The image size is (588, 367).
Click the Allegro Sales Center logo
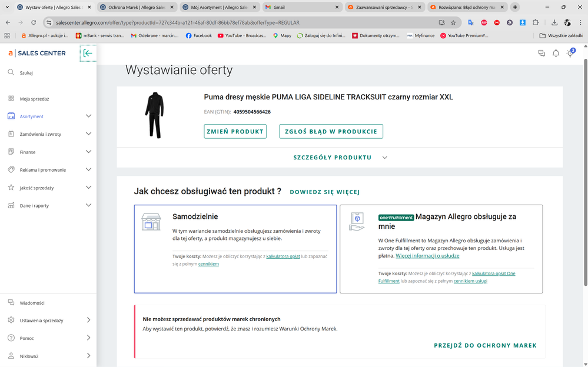pyautogui.click(x=36, y=54)
